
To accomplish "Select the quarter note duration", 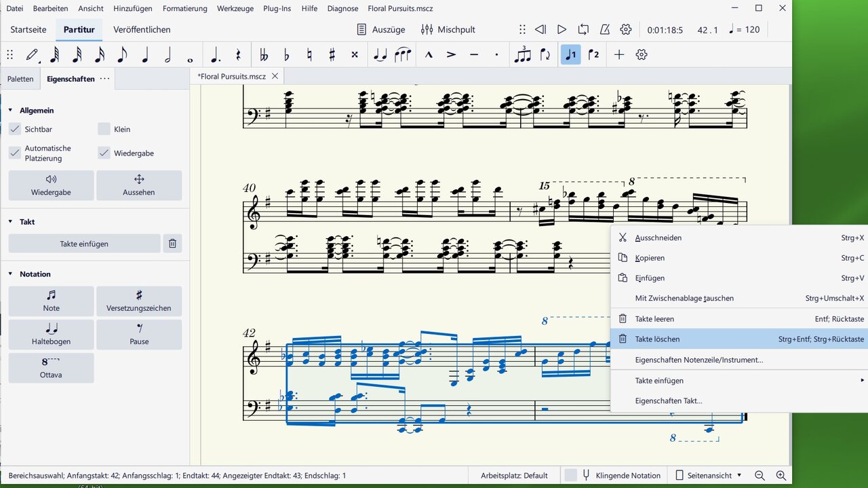I will click(x=144, y=55).
